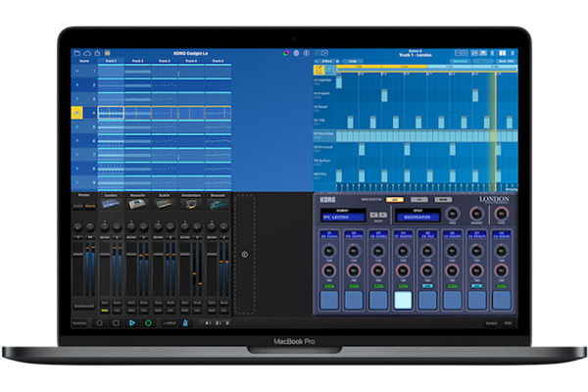Open the London gadget thumbnail in mixer

pyautogui.click(x=111, y=204)
